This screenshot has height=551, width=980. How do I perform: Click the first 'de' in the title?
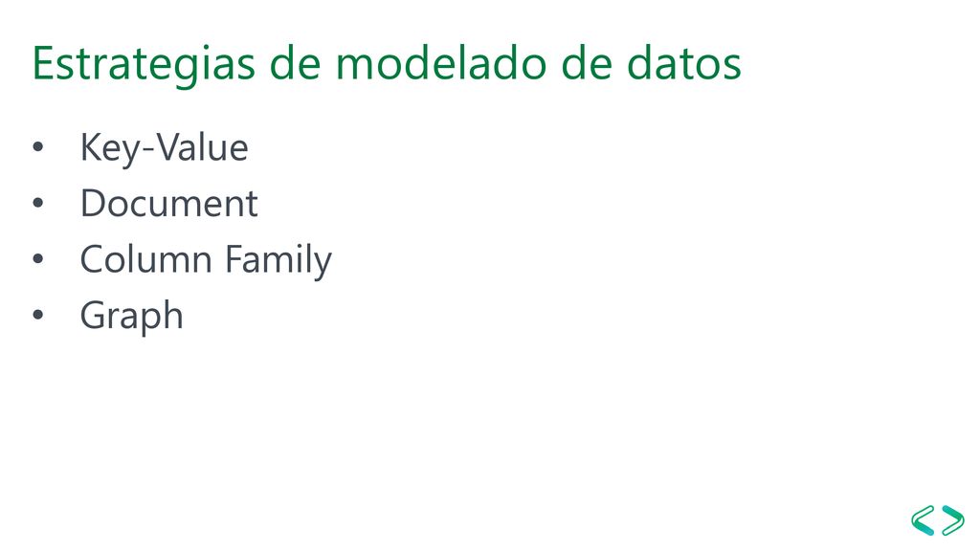tap(296, 63)
